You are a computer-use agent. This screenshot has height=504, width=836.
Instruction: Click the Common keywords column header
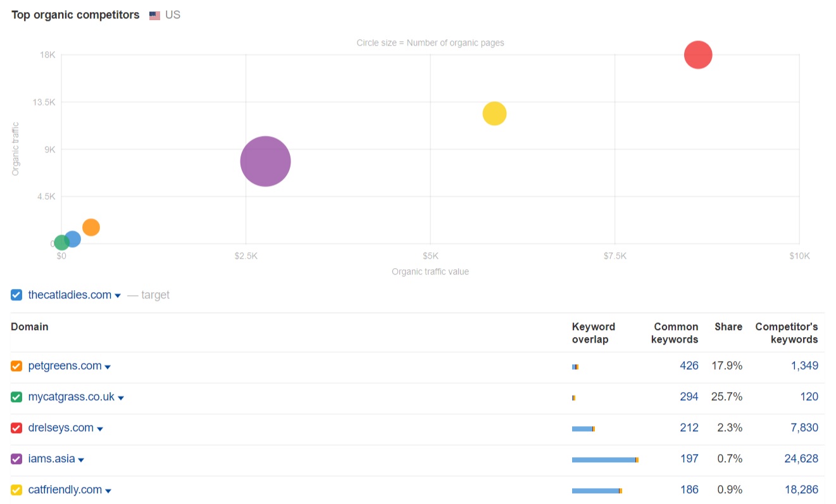[x=675, y=333]
